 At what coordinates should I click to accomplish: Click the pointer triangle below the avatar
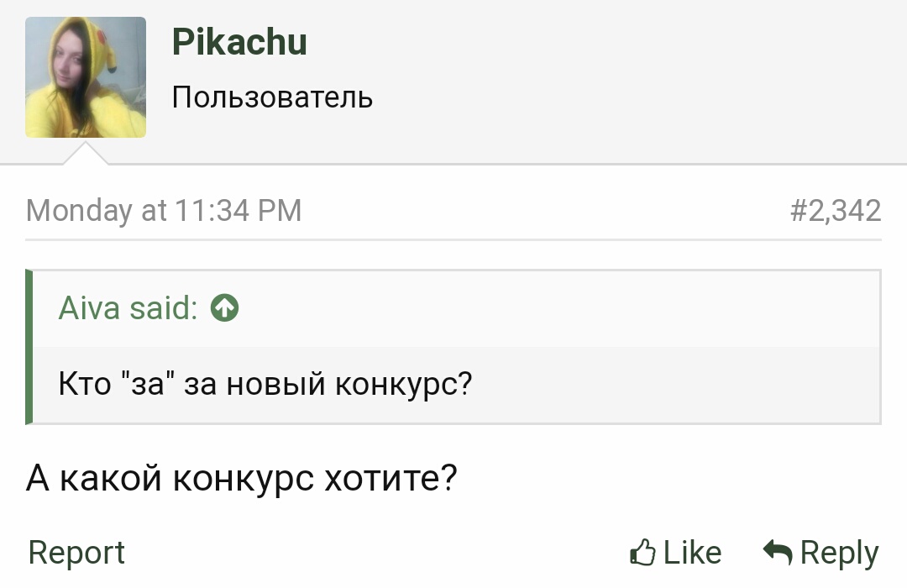click(x=86, y=154)
